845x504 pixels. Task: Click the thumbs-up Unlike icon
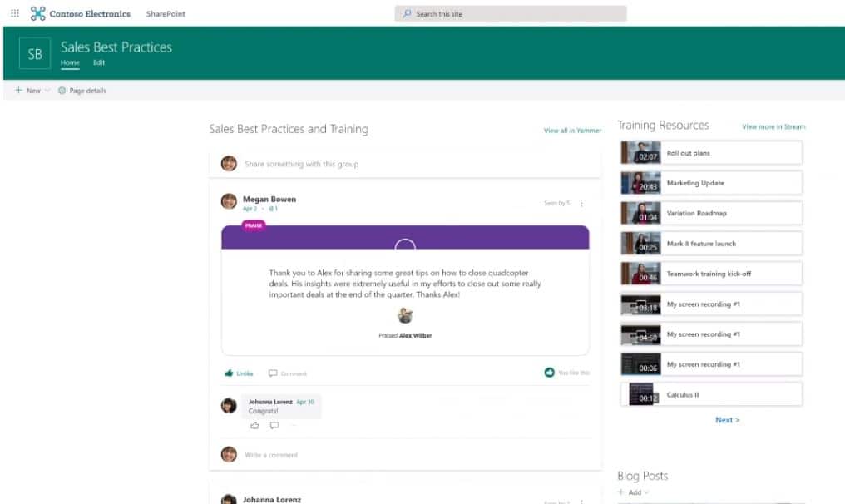click(229, 373)
